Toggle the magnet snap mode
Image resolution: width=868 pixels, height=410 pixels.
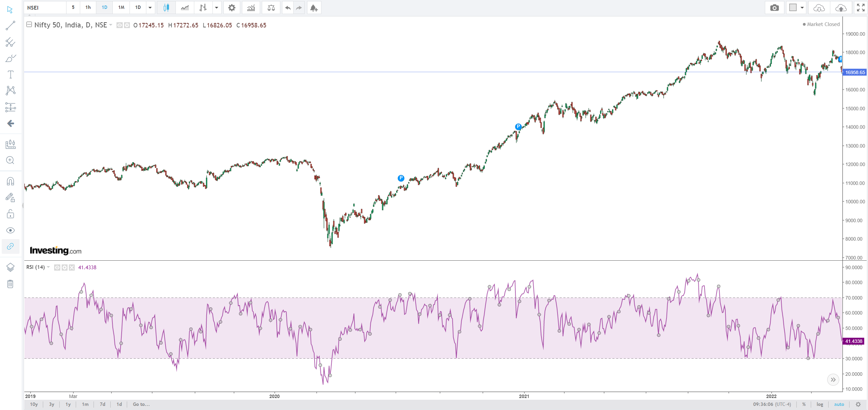tap(10, 181)
